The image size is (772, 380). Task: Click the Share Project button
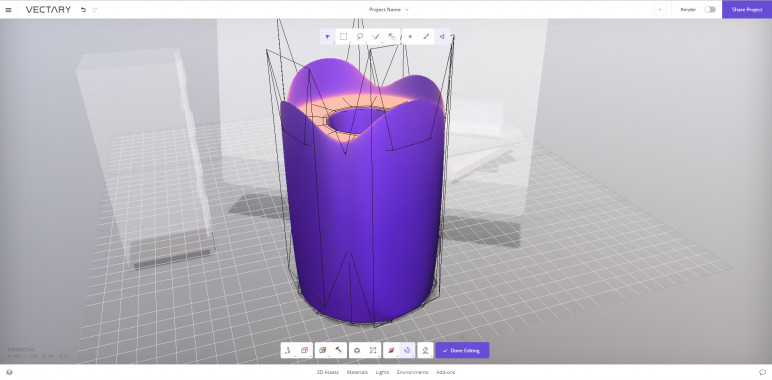[x=747, y=9]
